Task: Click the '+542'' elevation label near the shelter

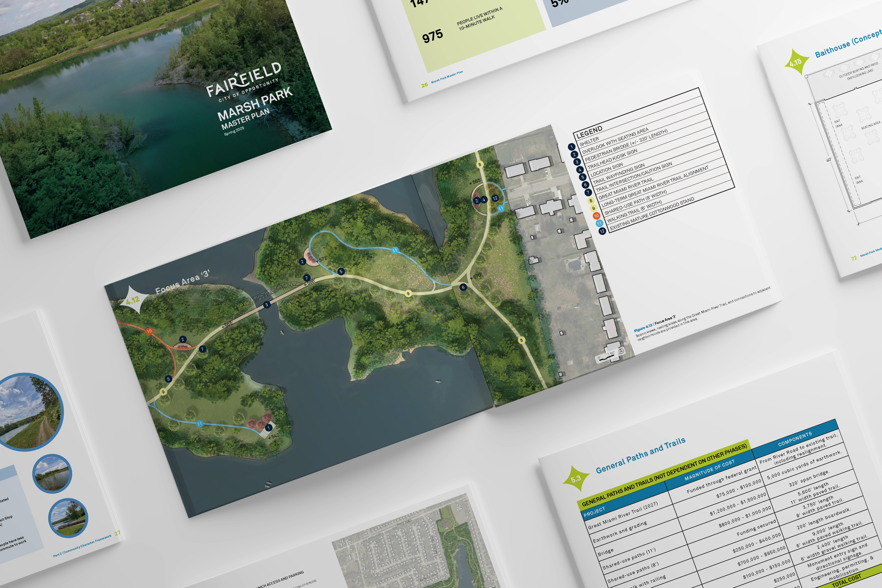Action: pos(274,435)
